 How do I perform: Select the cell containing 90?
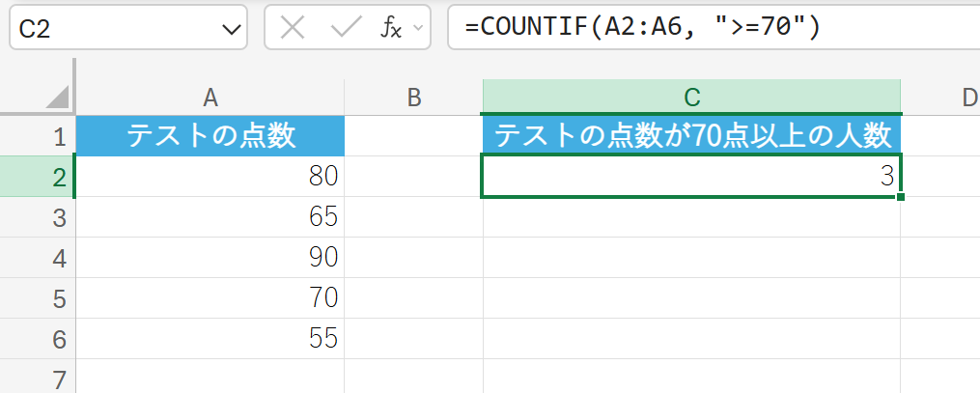tap(210, 258)
